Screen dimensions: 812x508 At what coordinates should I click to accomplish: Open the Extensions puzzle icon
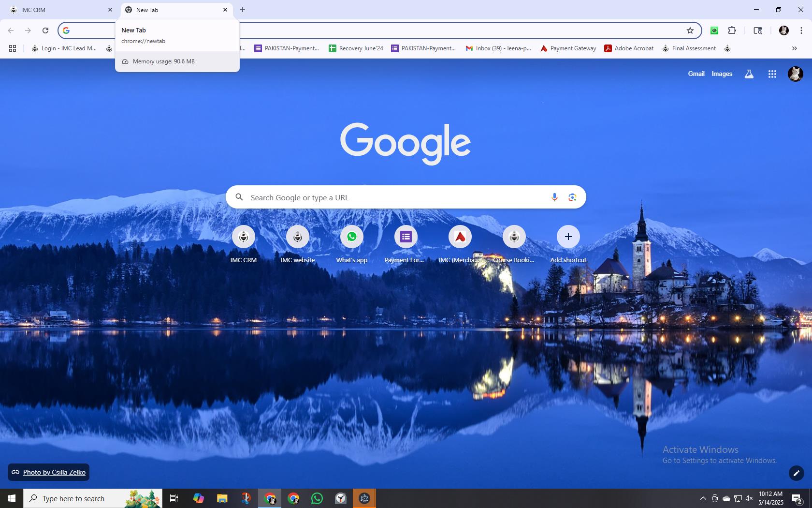tap(732, 30)
